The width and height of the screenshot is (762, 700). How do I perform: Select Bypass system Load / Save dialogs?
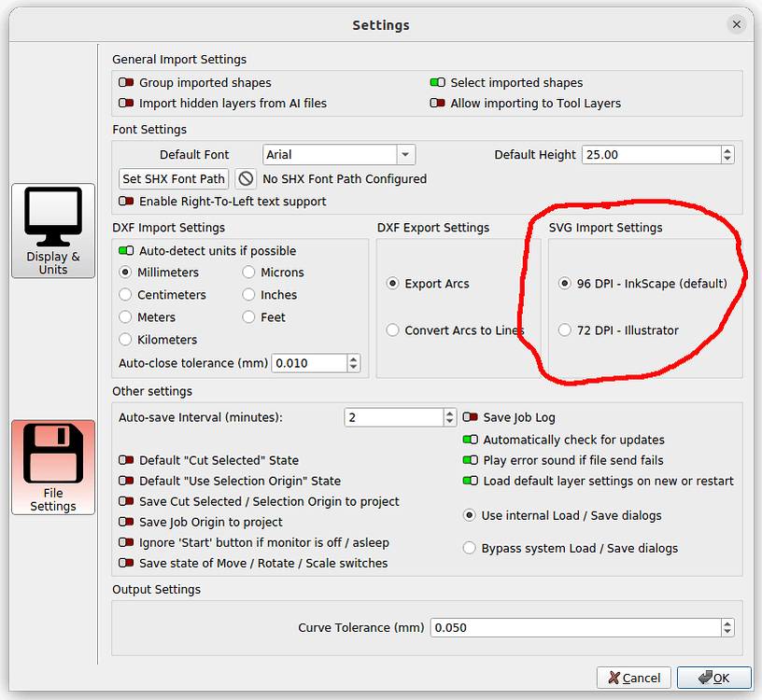(469, 548)
